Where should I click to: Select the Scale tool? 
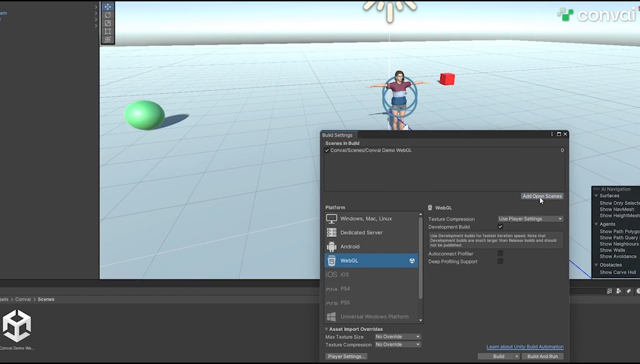pos(108,23)
